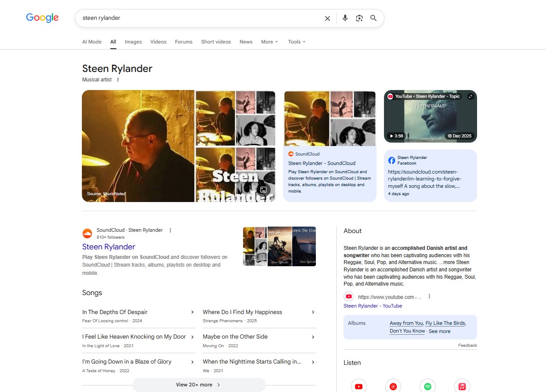Click the Facebook icon in the post card
546x392 pixels.
(x=392, y=160)
